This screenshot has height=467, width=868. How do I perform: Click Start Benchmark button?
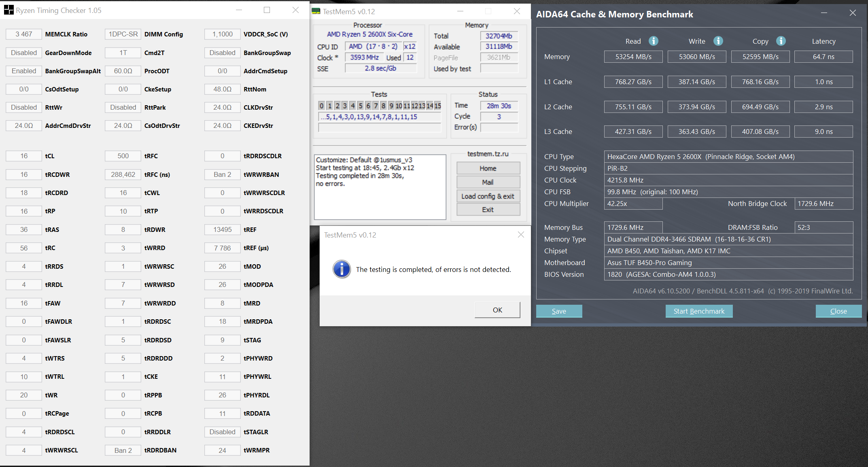(x=699, y=311)
